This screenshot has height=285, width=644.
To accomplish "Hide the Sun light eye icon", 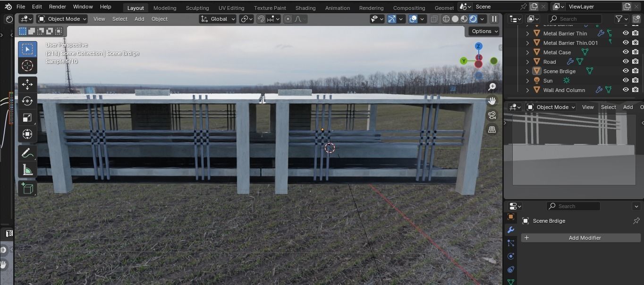I will 626,81.
